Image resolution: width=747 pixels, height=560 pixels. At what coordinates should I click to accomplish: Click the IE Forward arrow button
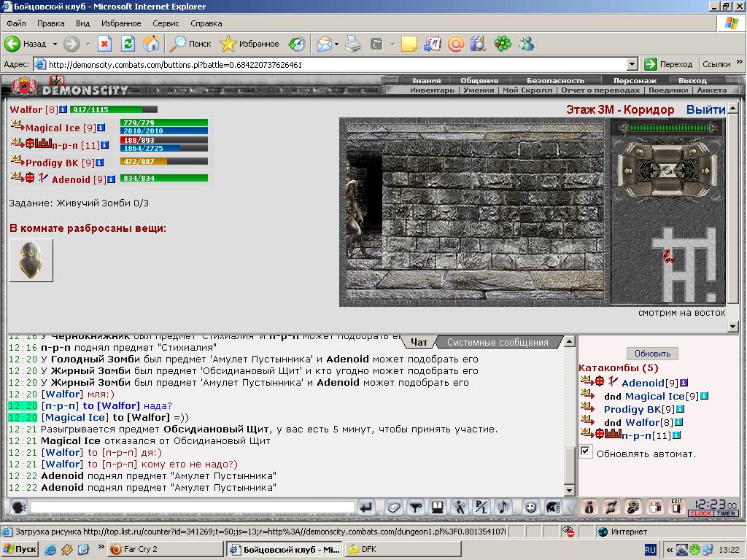pos(71,44)
